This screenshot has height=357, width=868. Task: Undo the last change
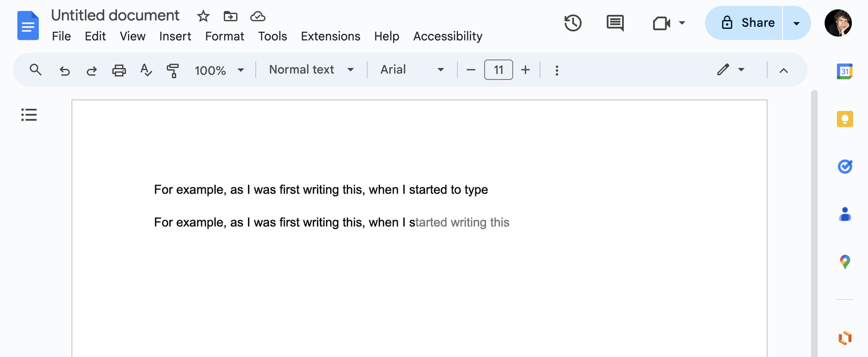65,70
